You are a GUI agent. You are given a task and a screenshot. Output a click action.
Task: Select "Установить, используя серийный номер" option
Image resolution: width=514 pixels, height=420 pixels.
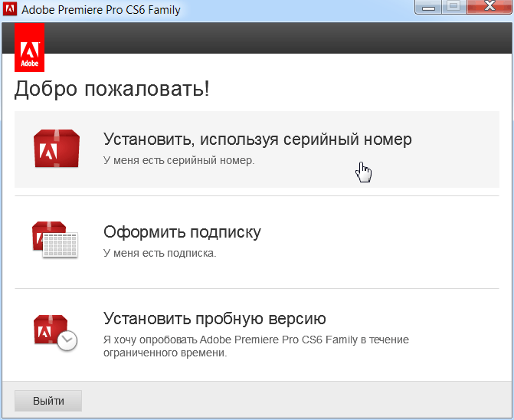(x=257, y=149)
